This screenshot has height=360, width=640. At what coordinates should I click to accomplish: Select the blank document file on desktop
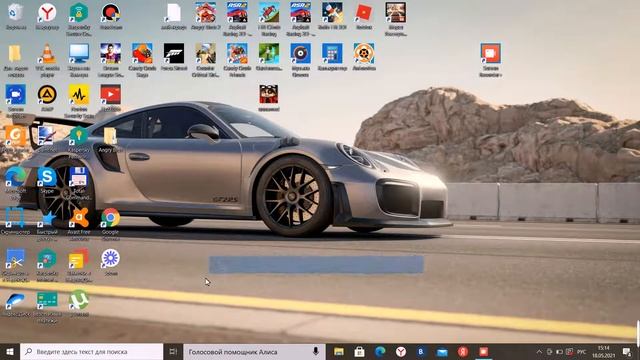click(174, 12)
